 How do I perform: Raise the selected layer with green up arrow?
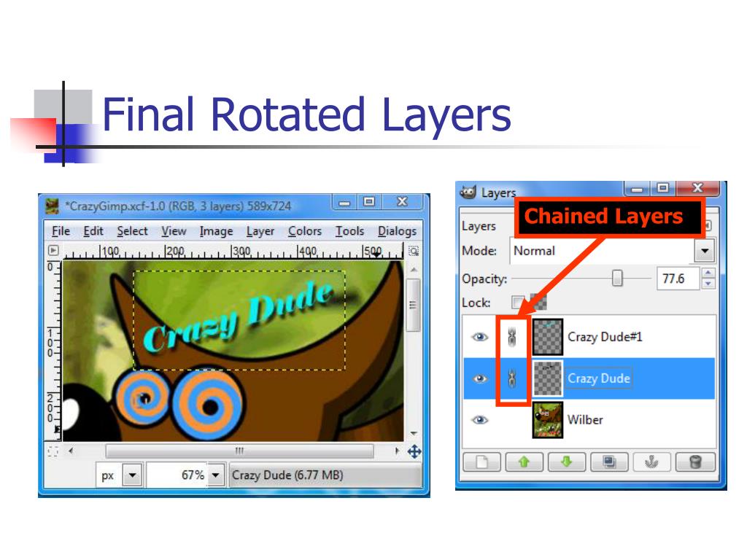524,462
